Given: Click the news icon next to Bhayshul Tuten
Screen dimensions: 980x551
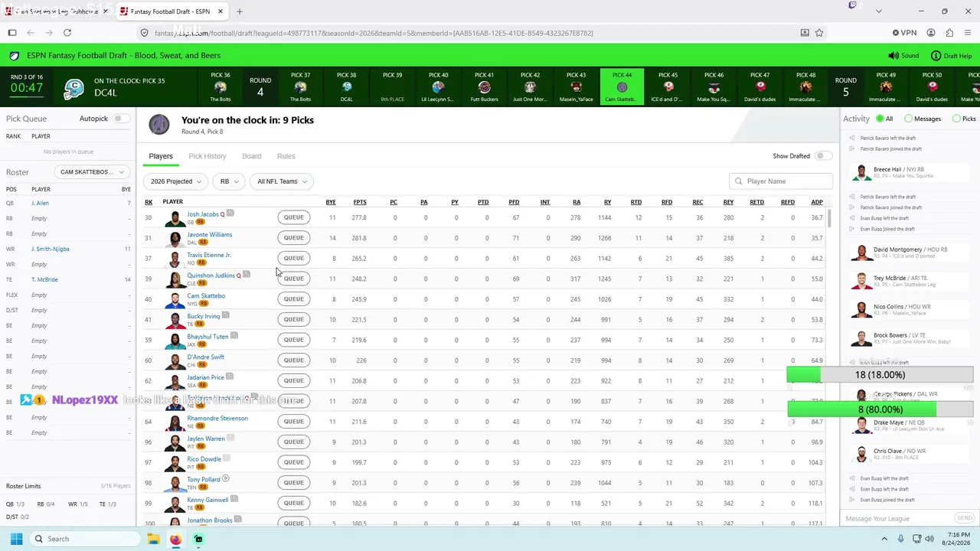Looking at the screenshot, I should (234, 336).
